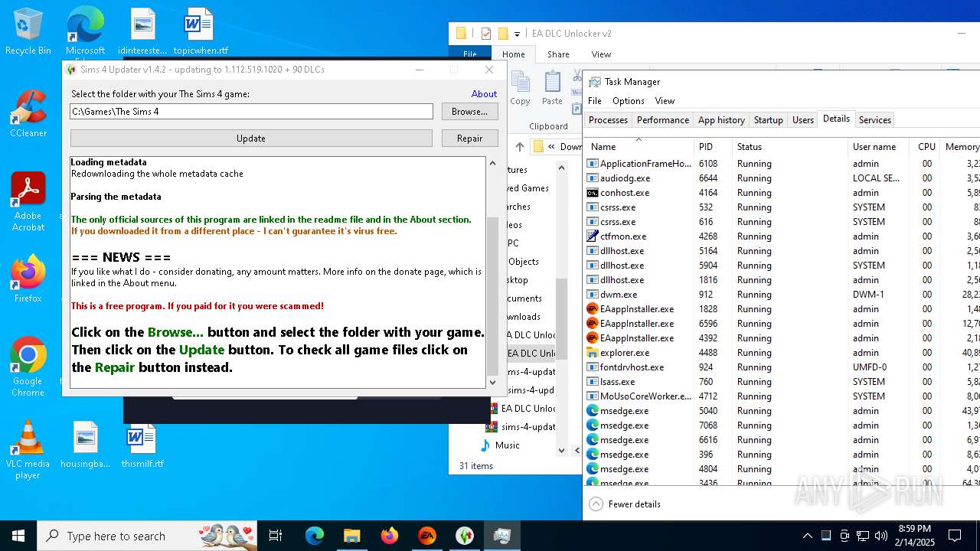This screenshot has height=551, width=980.
Task: Open the Share ribbon tab in Explorer
Action: (x=558, y=54)
